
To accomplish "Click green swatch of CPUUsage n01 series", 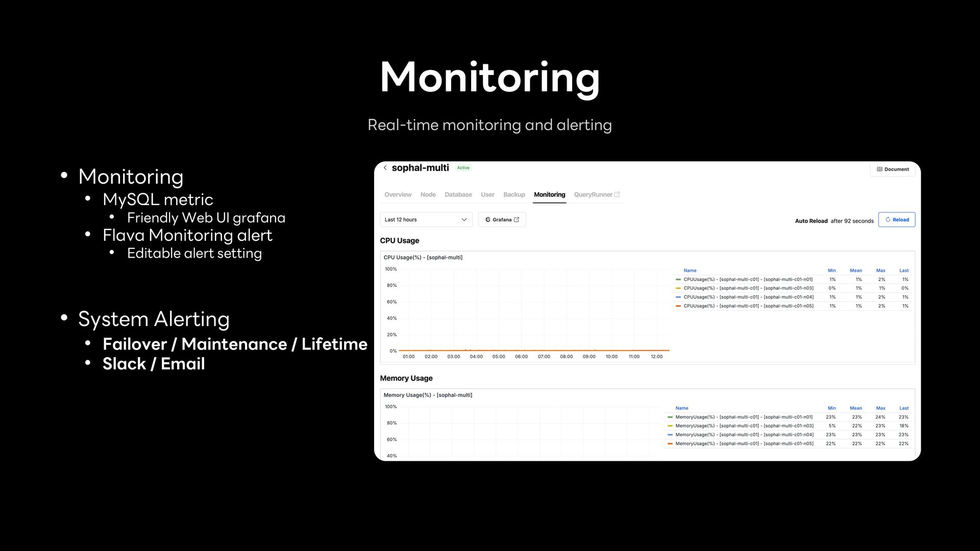I will point(678,280).
